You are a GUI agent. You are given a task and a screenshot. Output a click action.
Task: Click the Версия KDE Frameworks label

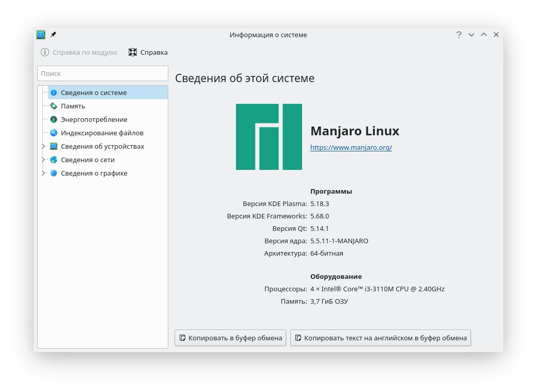pyautogui.click(x=267, y=216)
